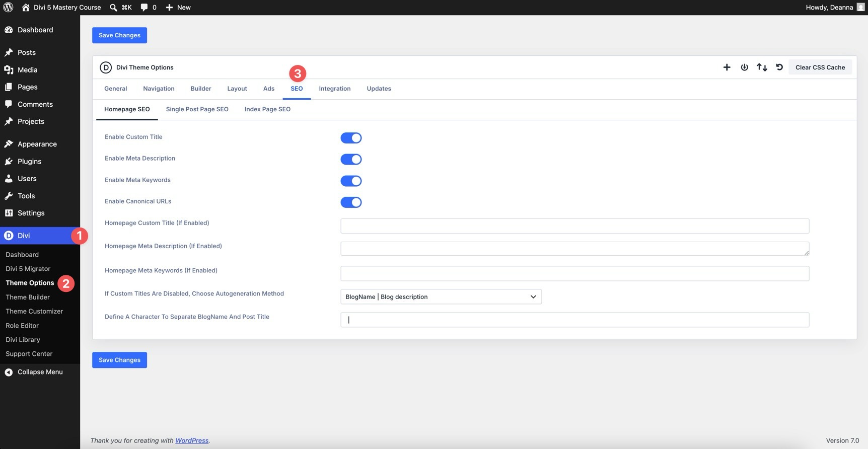Image resolution: width=868 pixels, height=449 pixels.
Task: Switch to the Layout tab
Action: 237,89
